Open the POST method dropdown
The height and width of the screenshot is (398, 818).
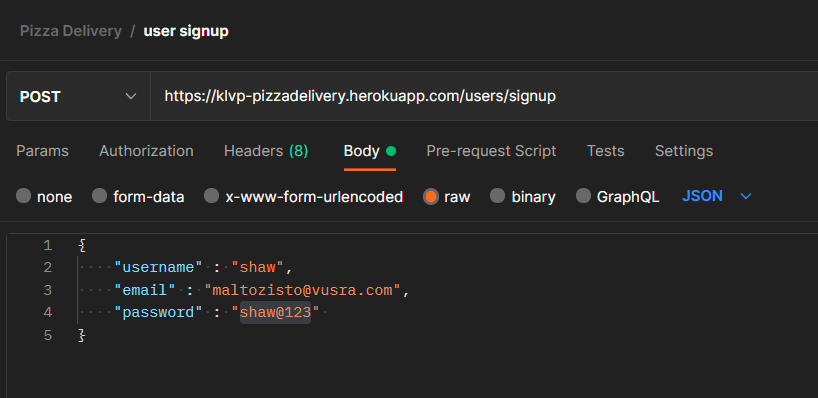pos(78,97)
